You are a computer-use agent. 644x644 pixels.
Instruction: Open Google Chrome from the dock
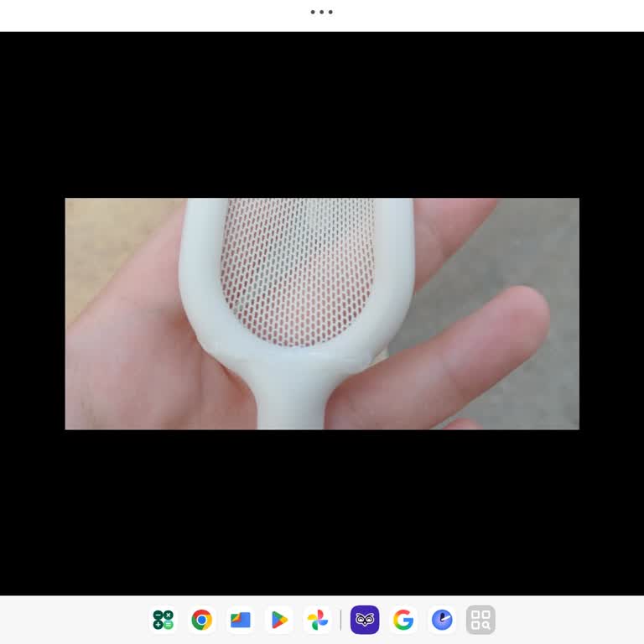point(201,620)
